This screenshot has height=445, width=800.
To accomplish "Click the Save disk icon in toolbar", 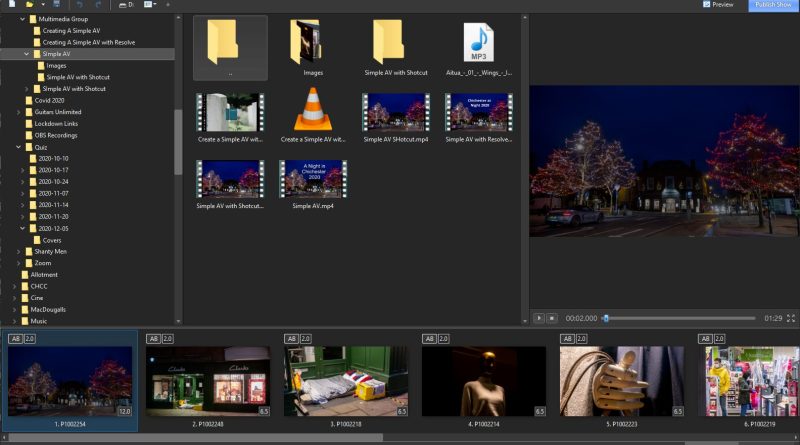I will point(57,5).
